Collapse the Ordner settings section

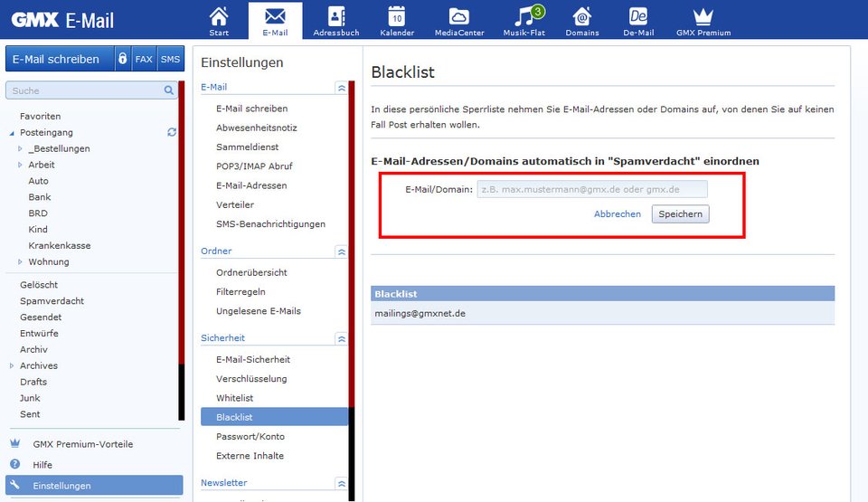click(342, 251)
